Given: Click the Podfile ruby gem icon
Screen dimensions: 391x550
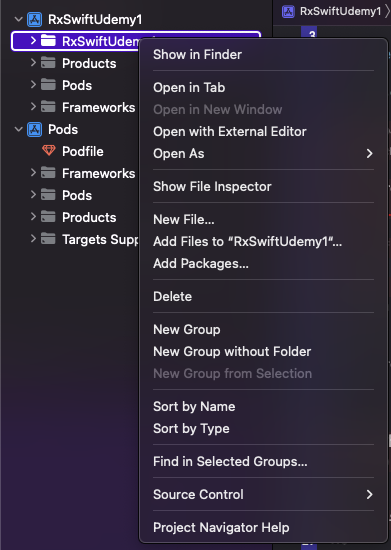Looking at the screenshot, I should [x=48, y=151].
